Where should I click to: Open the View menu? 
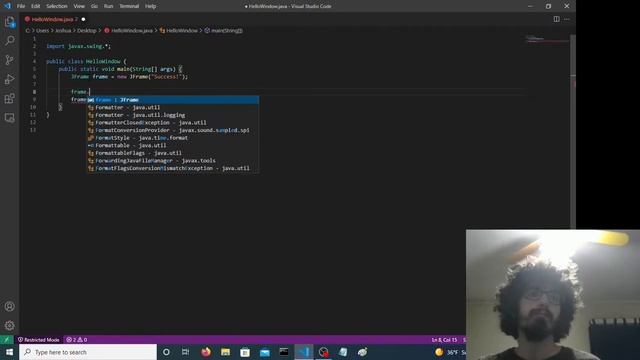tap(79, 6)
